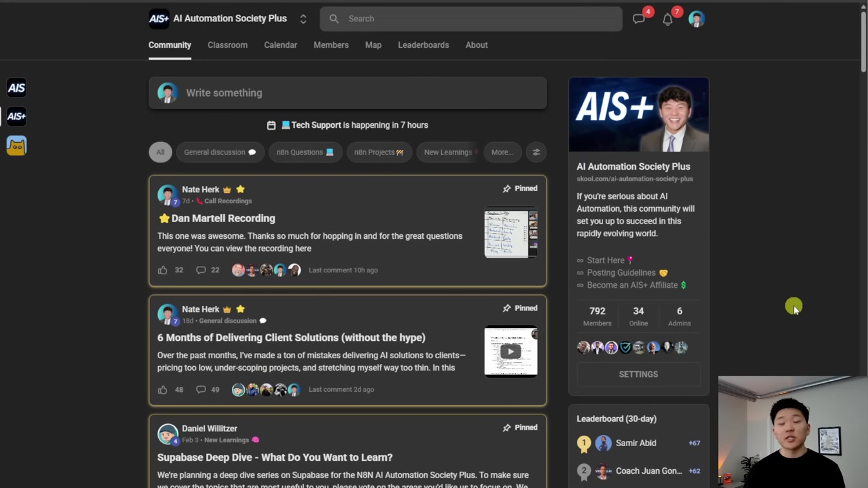
Task: Open Samir Abid on the leaderboard
Action: pos(636,443)
